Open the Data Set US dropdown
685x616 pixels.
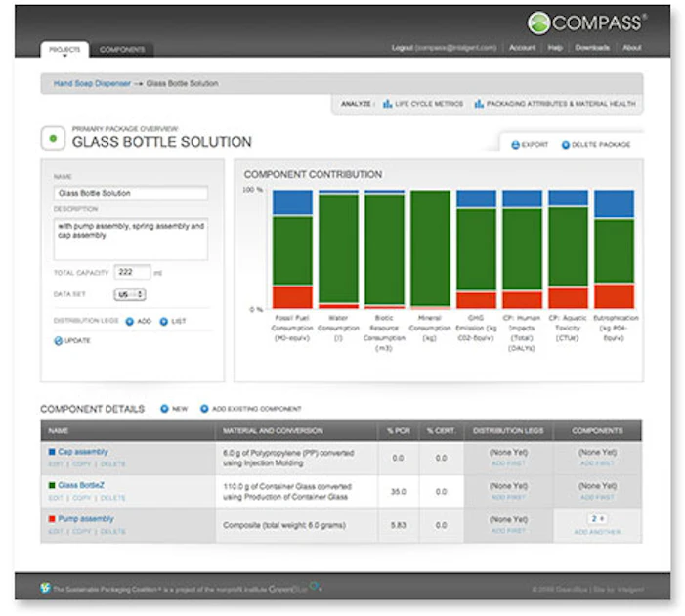[x=130, y=294]
